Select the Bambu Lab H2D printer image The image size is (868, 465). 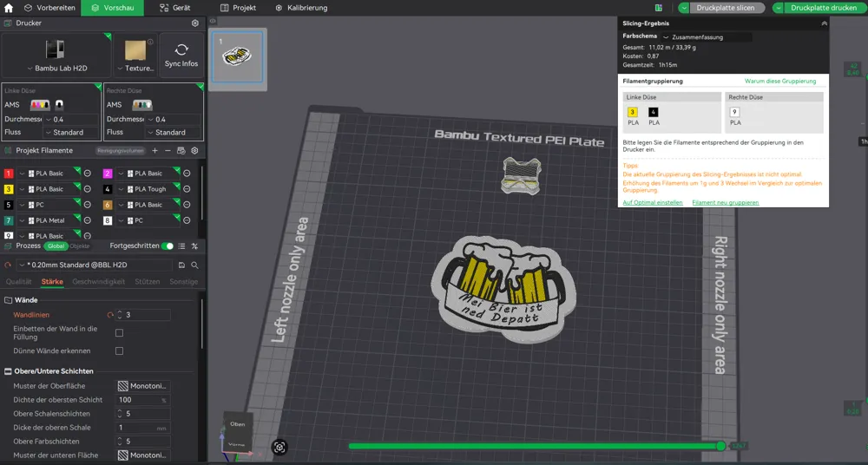[x=55, y=49]
